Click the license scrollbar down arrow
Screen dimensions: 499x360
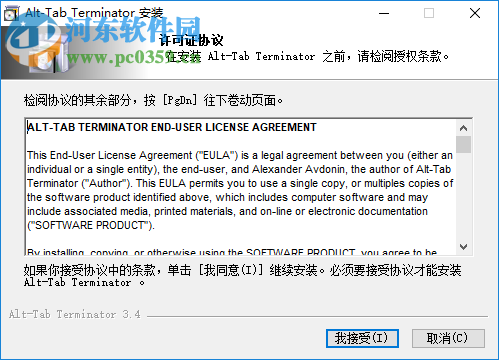coord(463,247)
